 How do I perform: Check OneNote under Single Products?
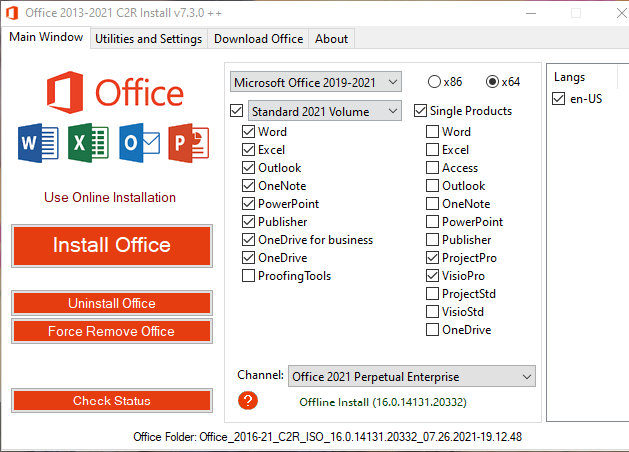click(432, 204)
